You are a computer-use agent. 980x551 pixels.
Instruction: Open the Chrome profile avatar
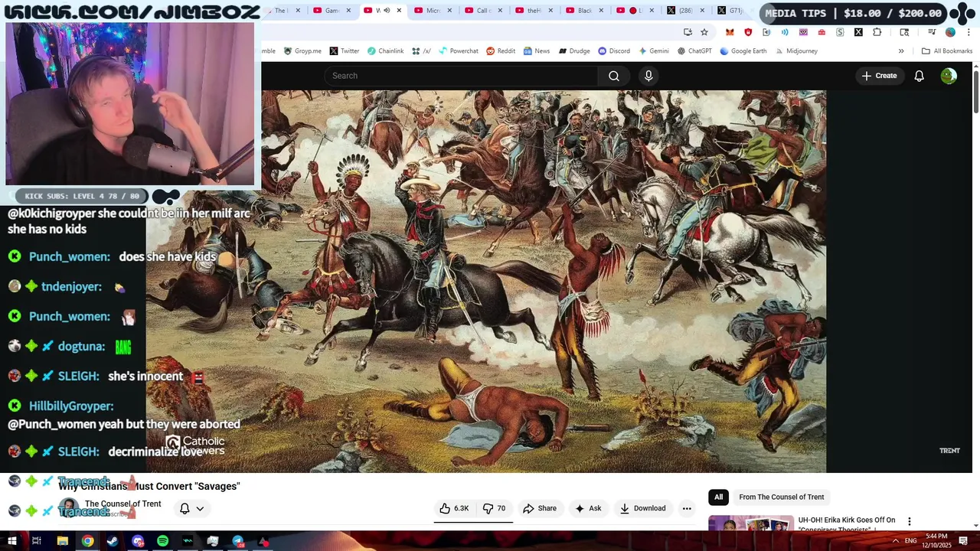950,32
